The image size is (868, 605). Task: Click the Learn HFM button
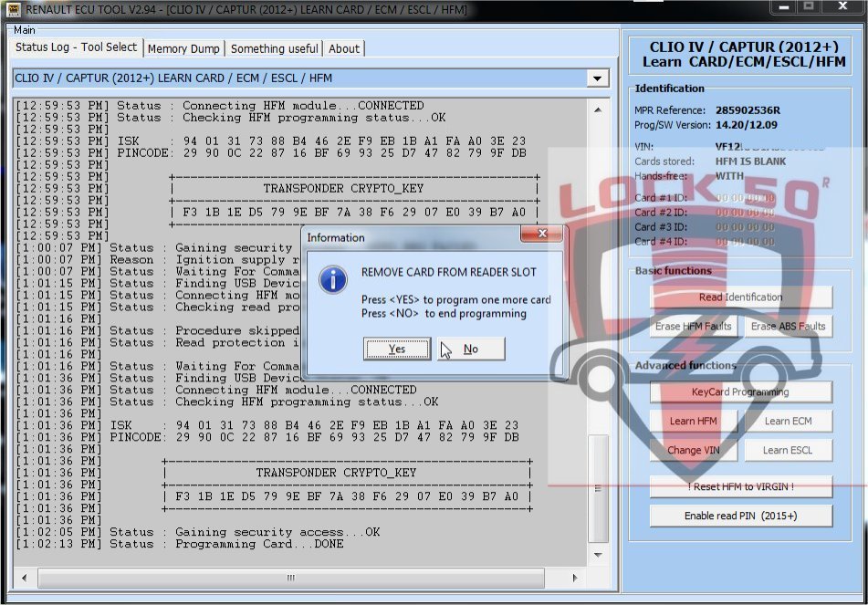coord(693,421)
